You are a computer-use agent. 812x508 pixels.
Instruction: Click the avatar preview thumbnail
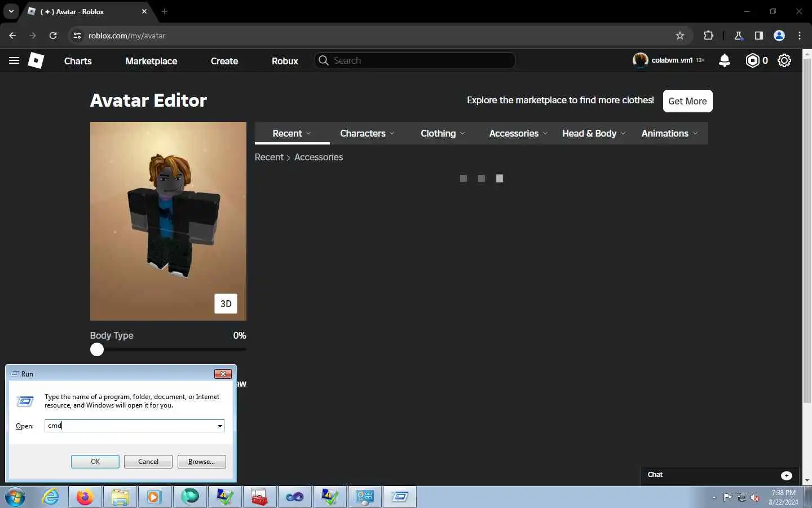168,221
